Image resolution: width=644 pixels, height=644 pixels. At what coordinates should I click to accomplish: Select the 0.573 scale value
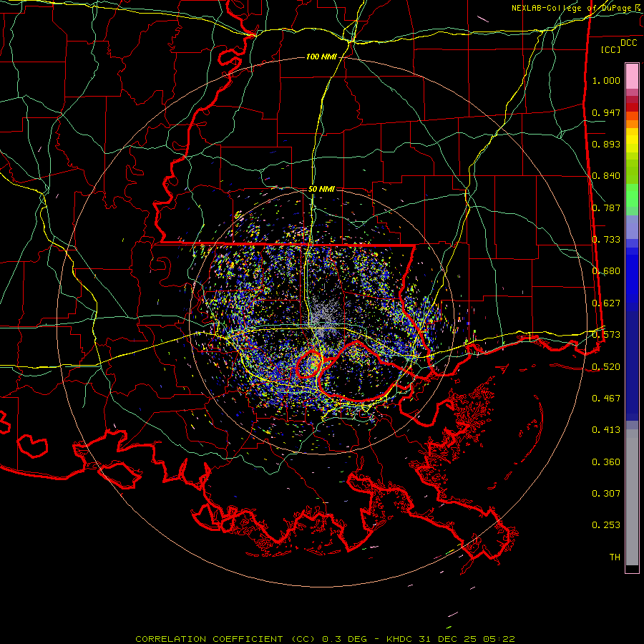click(606, 335)
